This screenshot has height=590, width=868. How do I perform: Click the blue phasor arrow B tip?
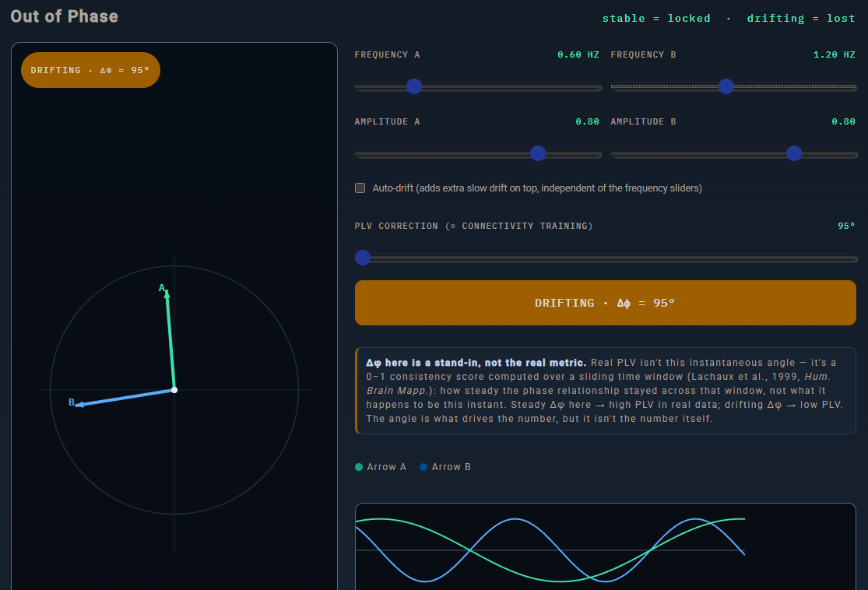click(x=79, y=405)
